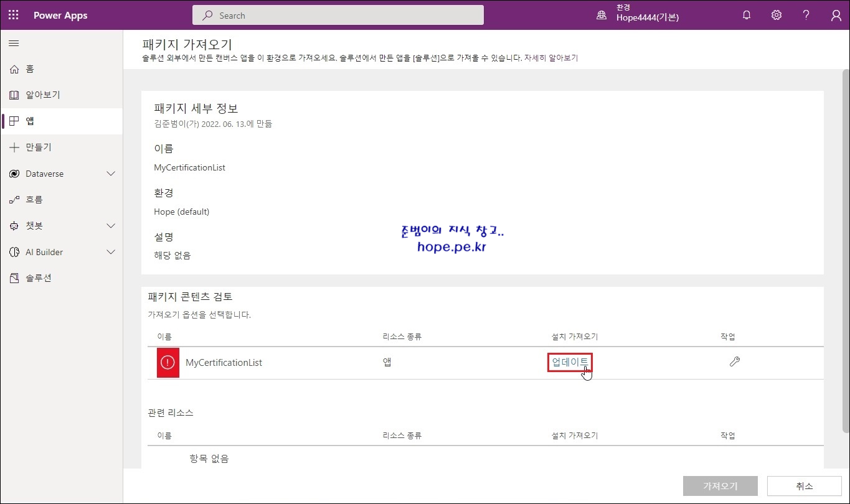This screenshot has width=850, height=504.
Task: Open account profile icon
Action: [836, 16]
